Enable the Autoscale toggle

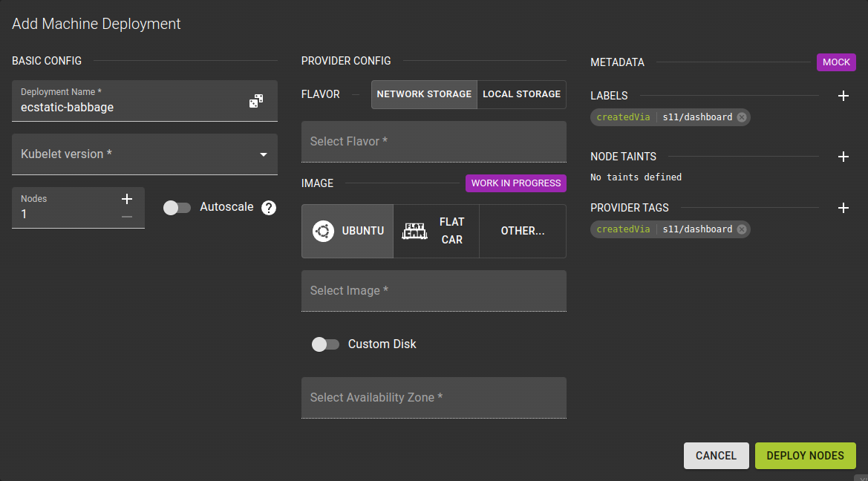[177, 207]
